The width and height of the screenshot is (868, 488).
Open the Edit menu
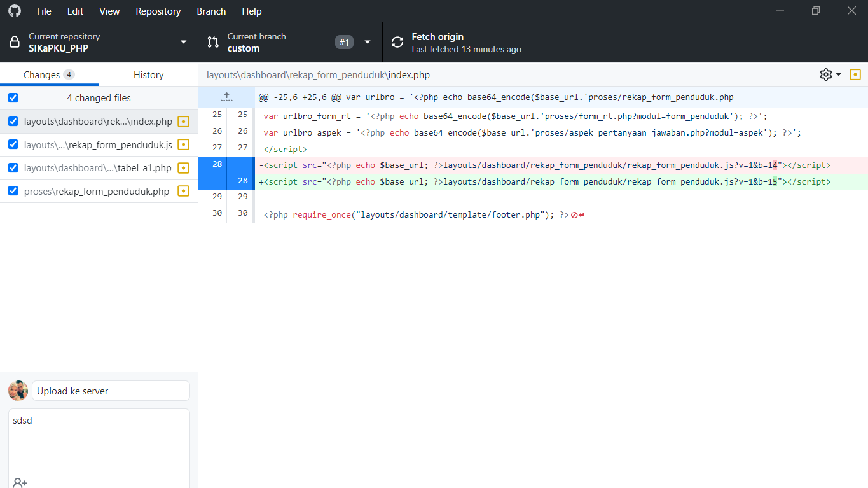pyautogui.click(x=75, y=11)
